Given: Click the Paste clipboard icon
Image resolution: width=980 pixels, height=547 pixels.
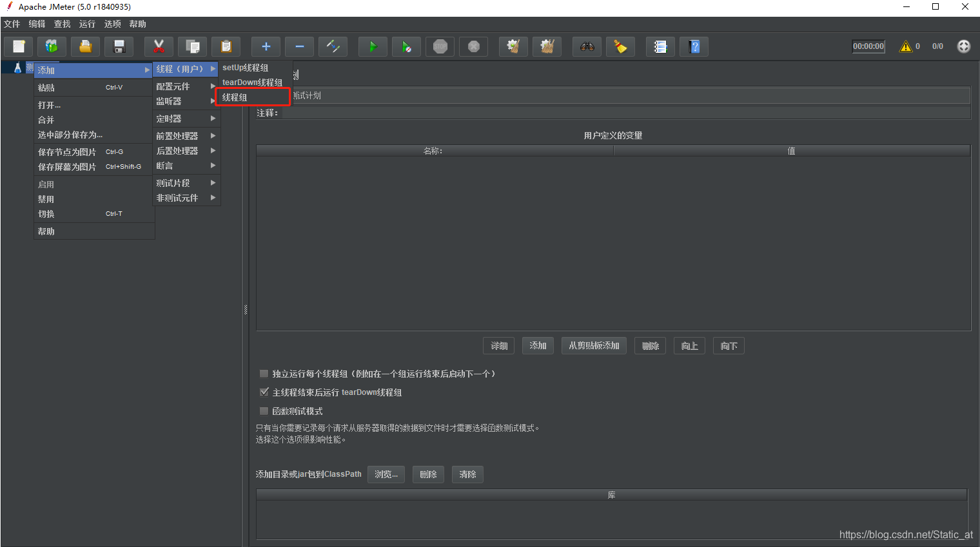Looking at the screenshot, I should (226, 46).
